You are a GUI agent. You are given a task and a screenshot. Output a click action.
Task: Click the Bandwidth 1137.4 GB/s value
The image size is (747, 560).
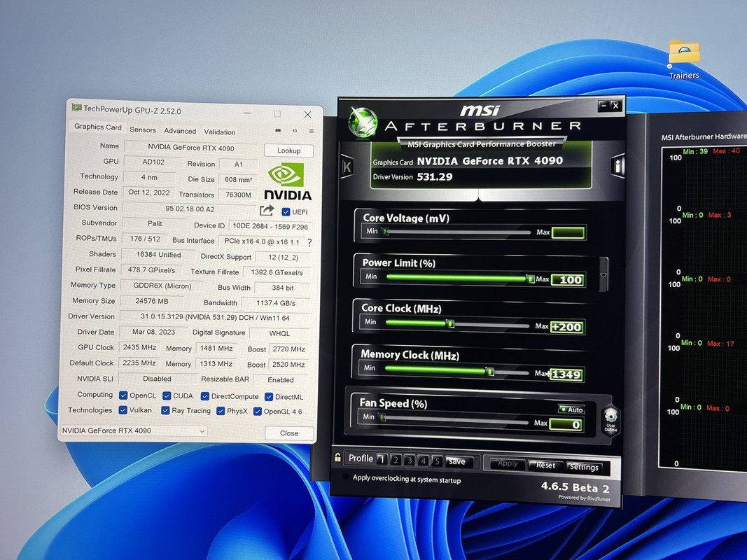(x=275, y=303)
